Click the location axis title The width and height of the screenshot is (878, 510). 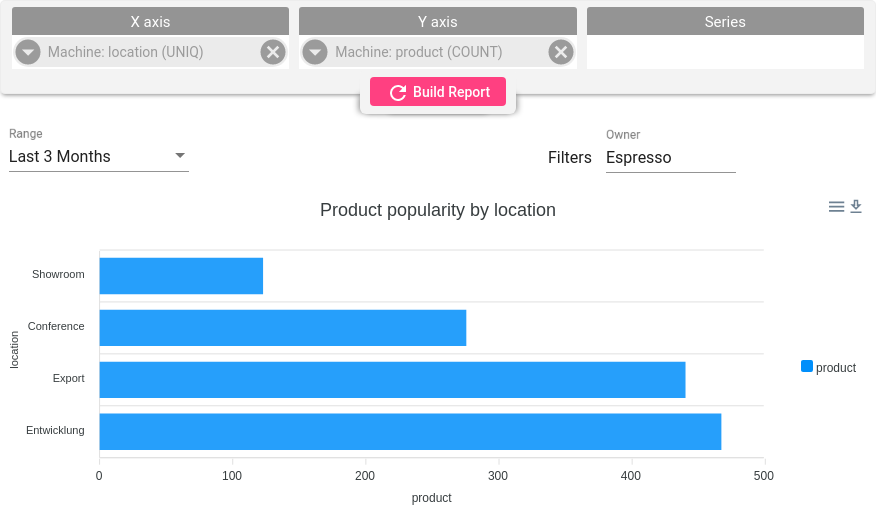click(15, 350)
